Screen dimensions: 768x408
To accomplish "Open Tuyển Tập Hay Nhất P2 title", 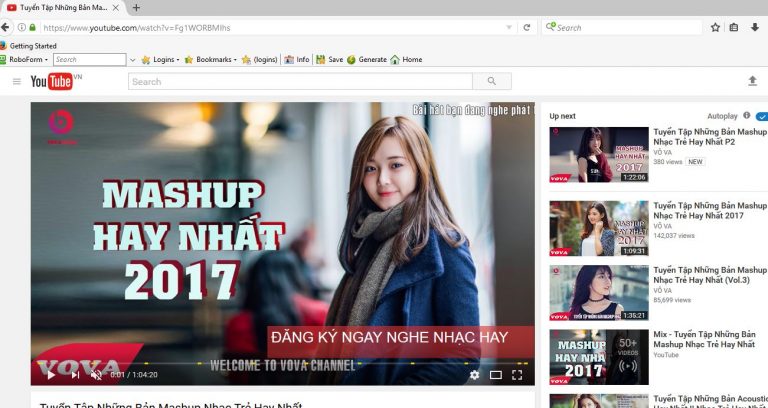I will coord(710,137).
